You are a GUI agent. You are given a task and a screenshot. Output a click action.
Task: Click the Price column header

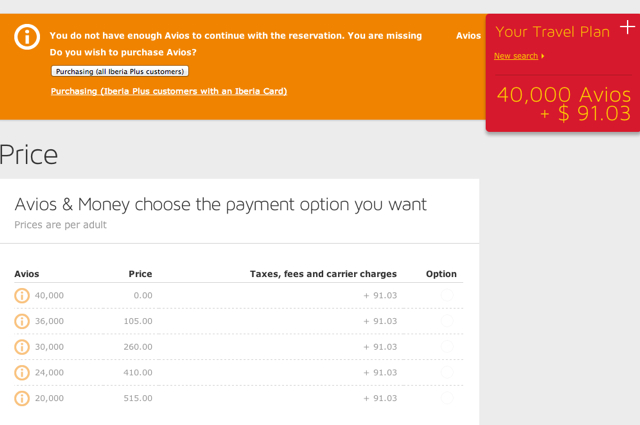tap(140, 274)
